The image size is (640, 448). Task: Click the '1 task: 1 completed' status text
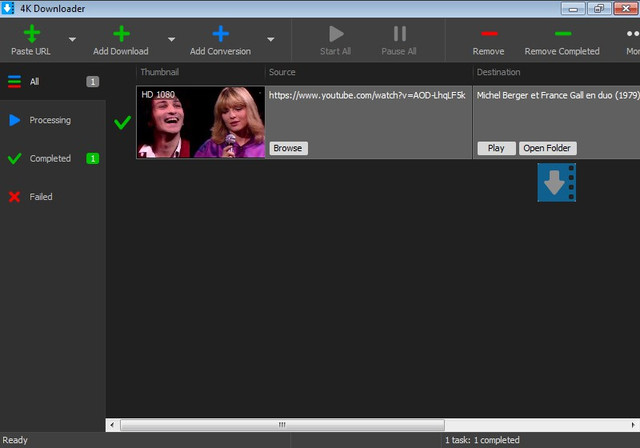click(482, 440)
